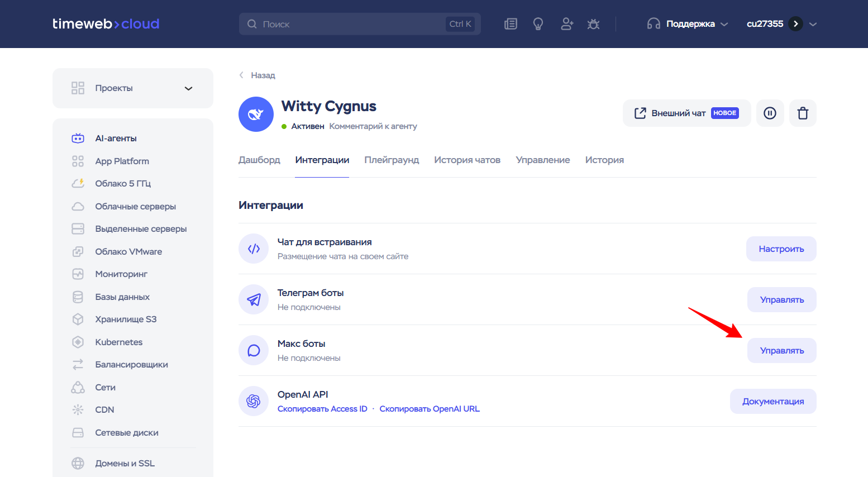
Task: Click the Макс боты chat bubble icon
Action: tap(254, 350)
